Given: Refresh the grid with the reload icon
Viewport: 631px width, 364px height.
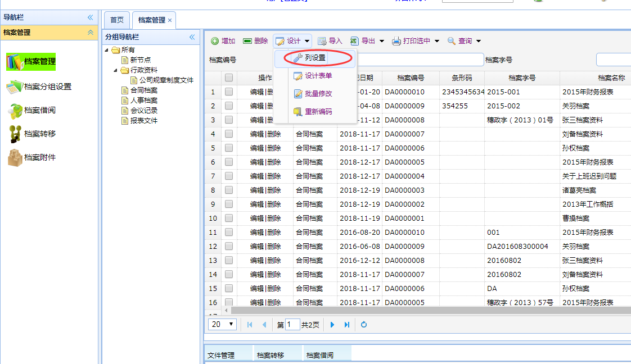Looking at the screenshot, I should tap(364, 325).
